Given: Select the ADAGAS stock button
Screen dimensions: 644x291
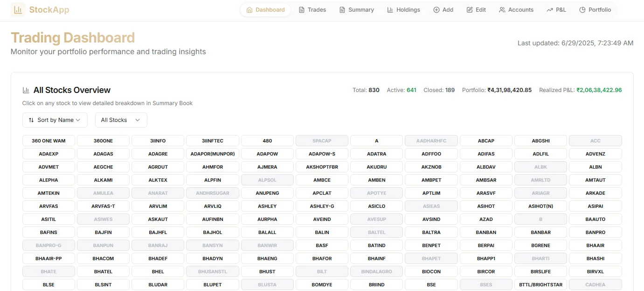Looking at the screenshot, I should (103, 154).
